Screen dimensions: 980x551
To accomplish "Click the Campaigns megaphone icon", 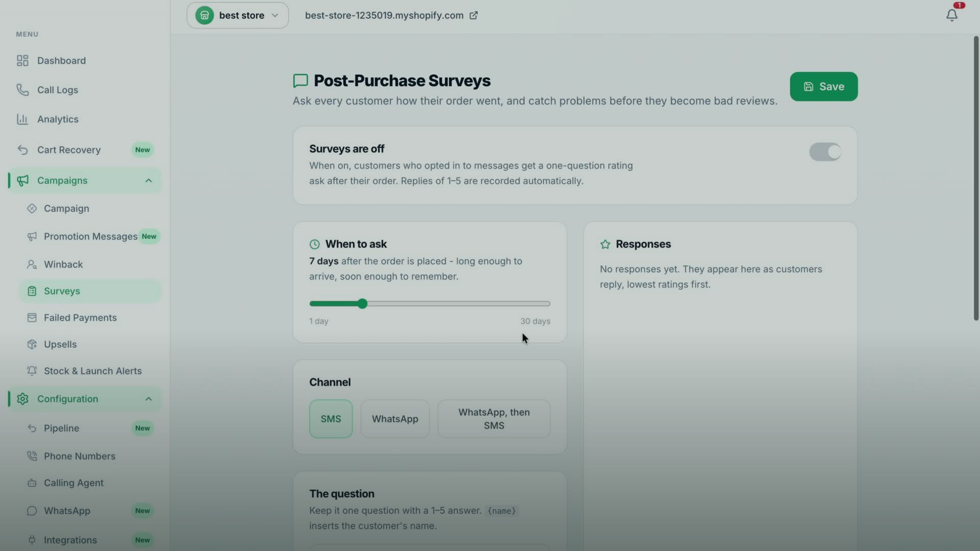I will 22,181.
